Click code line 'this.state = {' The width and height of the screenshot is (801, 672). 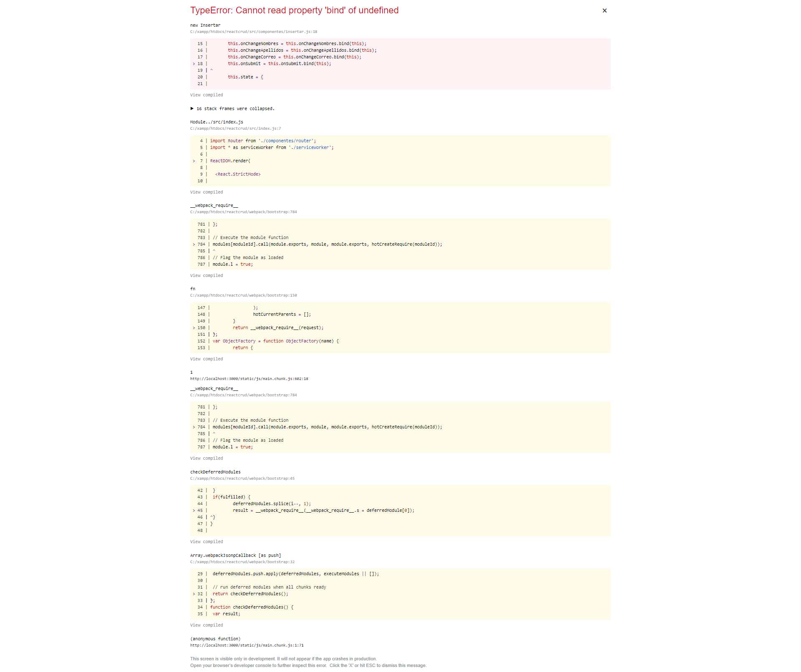click(245, 77)
